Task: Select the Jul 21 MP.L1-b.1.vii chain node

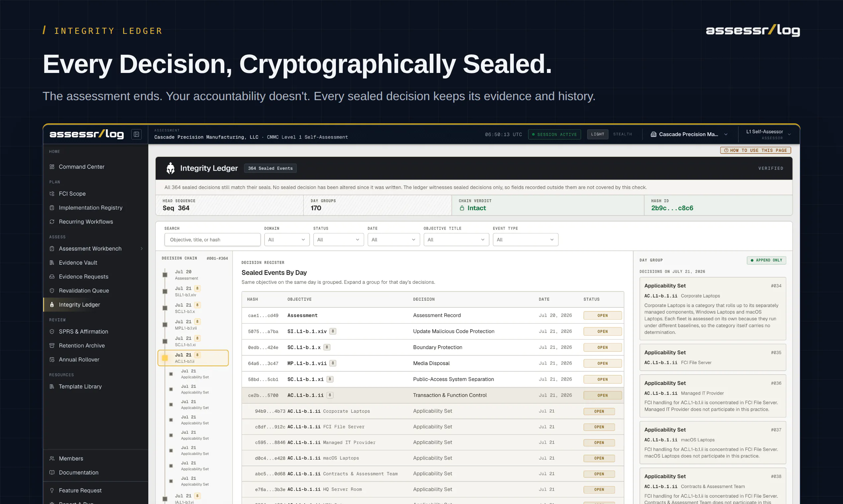Action: point(193,325)
